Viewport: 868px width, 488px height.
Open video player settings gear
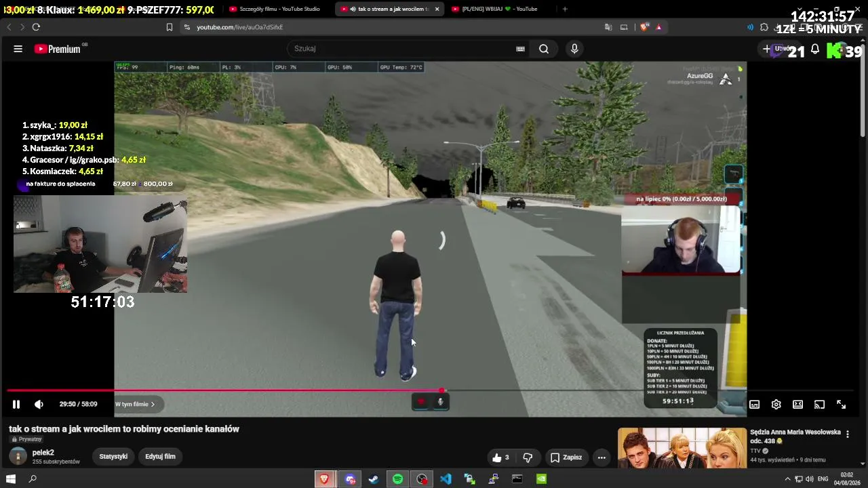(x=776, y=405)
